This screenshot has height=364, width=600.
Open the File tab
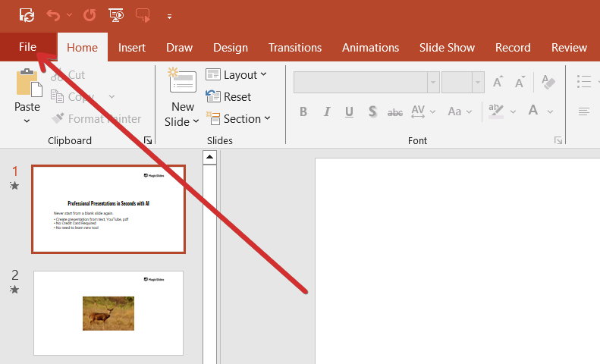27,47
